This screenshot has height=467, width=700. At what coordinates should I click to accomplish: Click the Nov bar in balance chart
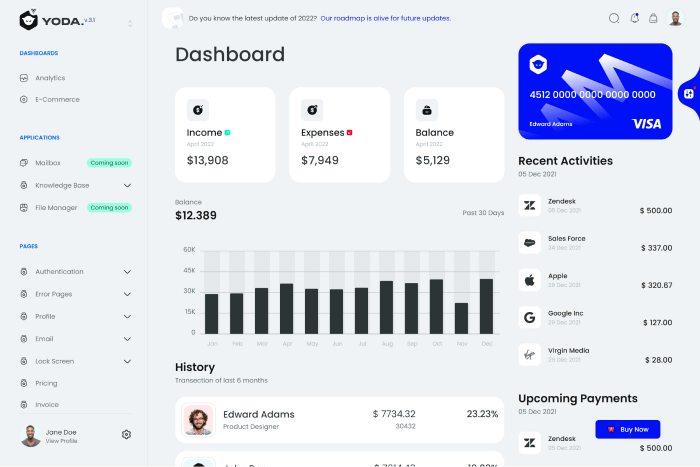coord(462,318)
